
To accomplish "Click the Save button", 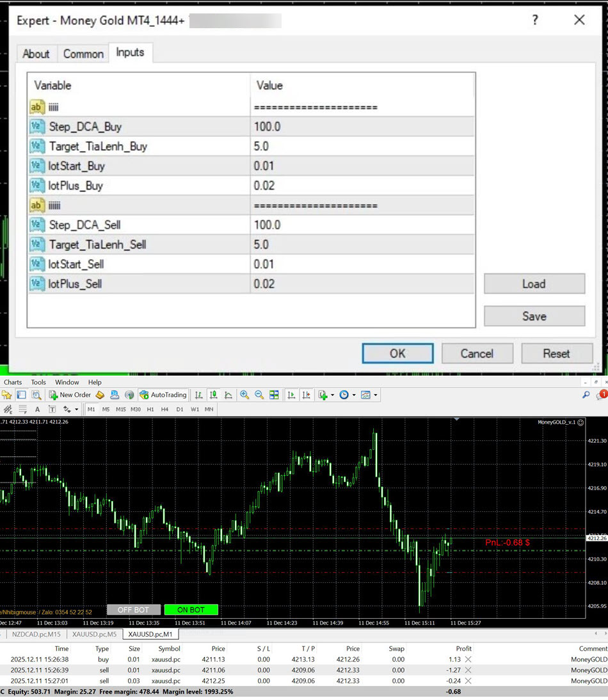I will pos(534,316).
